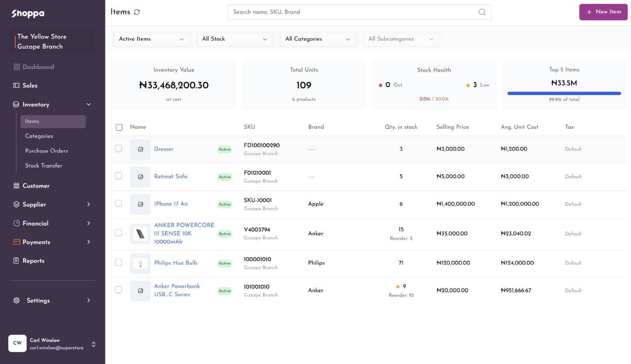Open the Anker Powerbank USB_C Series link
The image size is (631, 364).
coord(177,290)
